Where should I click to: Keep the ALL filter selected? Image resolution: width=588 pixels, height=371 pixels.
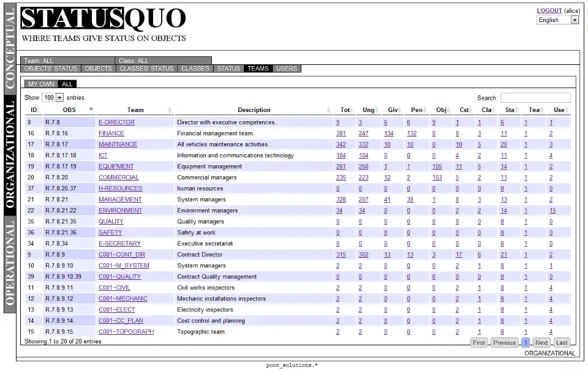tap(67, 84)
